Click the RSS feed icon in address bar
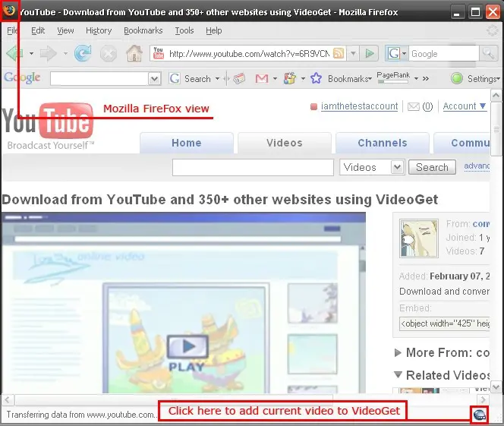 (339, 53)
